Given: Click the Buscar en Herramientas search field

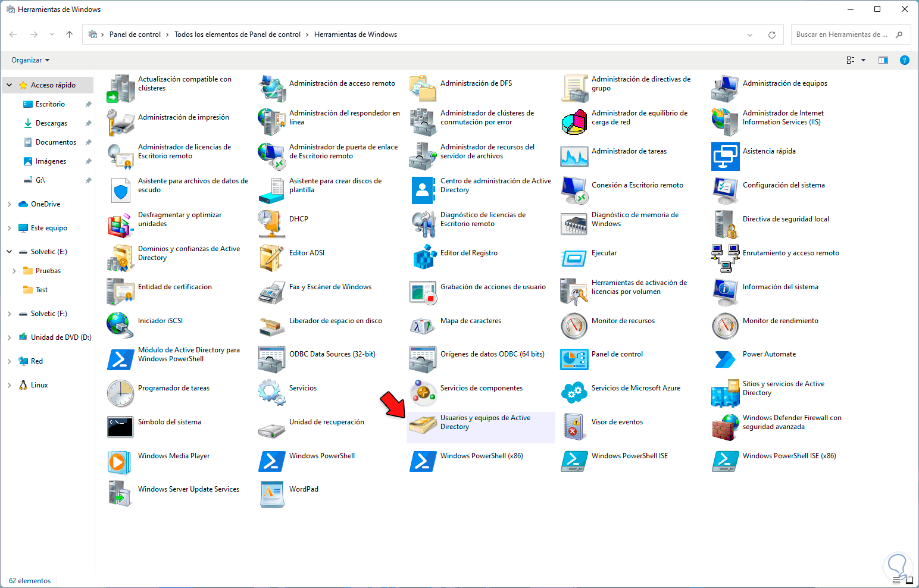Looking at the screenshot, I should 850,35.
